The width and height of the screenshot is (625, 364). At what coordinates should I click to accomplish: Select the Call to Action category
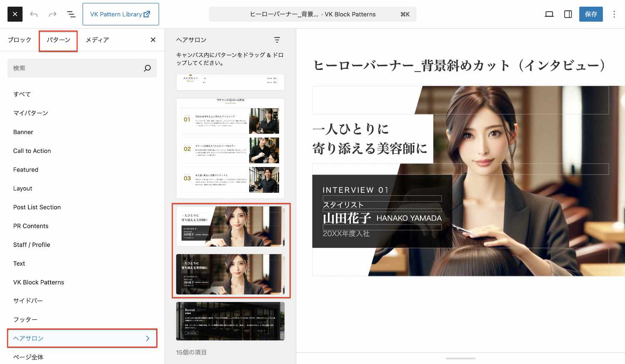coord(32,151)
